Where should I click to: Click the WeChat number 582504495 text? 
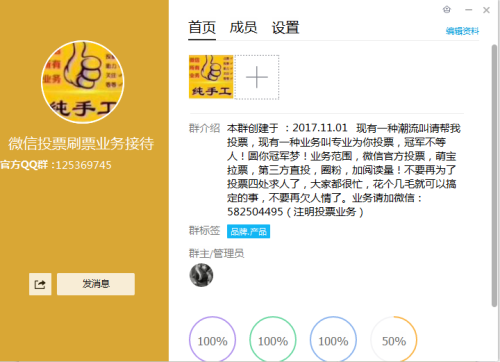tap(255, 212)
